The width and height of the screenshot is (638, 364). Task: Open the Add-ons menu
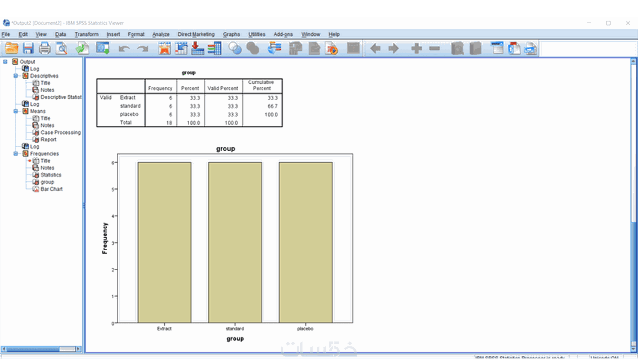coord(283,34)
